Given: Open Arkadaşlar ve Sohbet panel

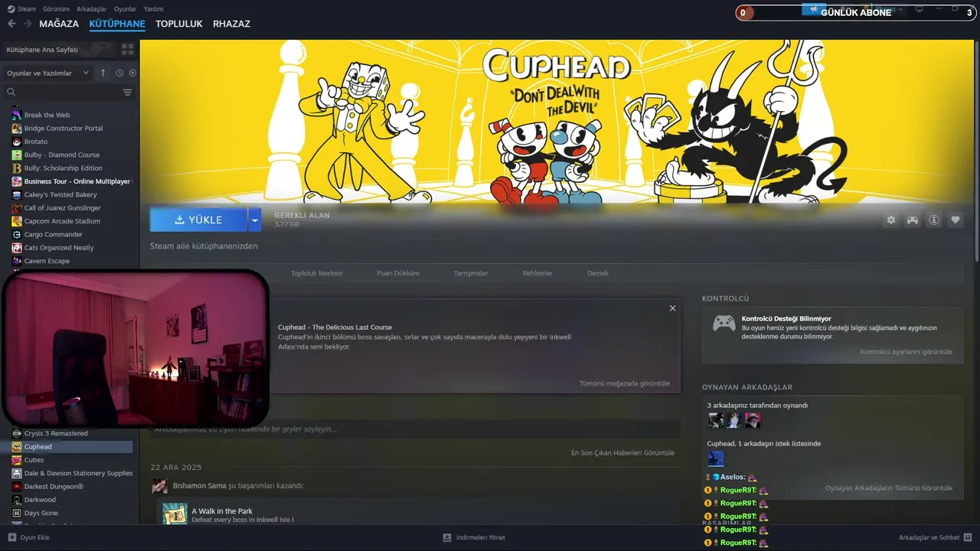Looking at the screenshot, I should 935,537.
